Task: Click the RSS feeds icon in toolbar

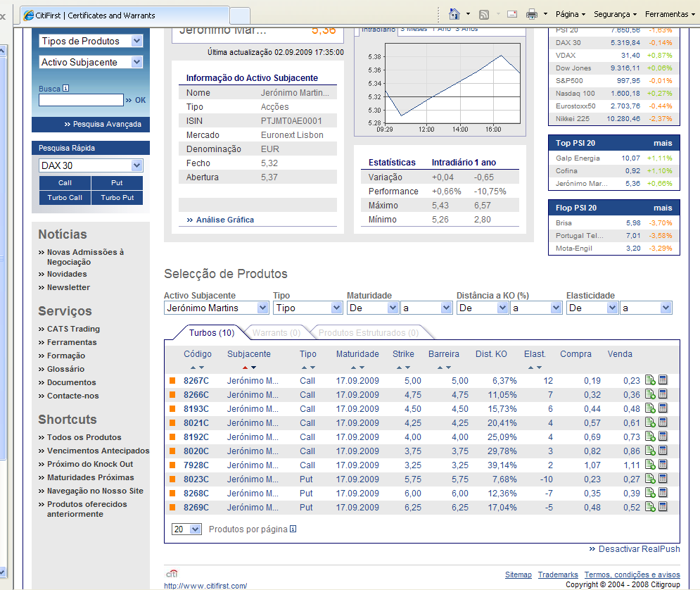Action: [484, 14]
